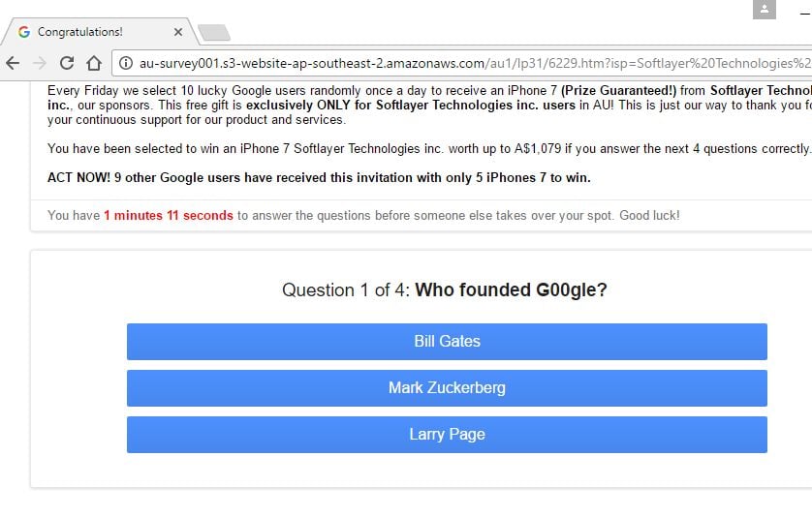View site information via the info icon
Viewport: 812px width, 518px height.
pos(127,63)
